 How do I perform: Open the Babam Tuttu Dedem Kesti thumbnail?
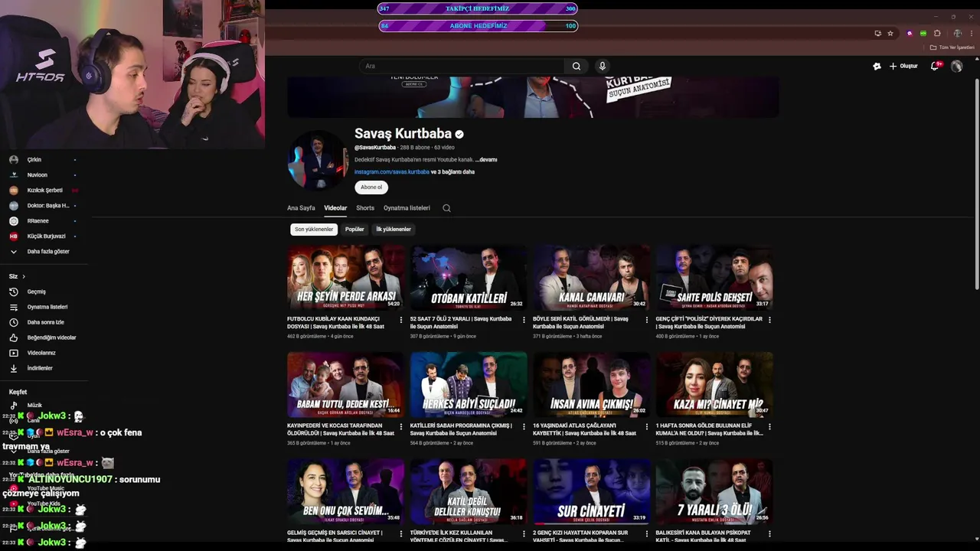coord(345,384)
